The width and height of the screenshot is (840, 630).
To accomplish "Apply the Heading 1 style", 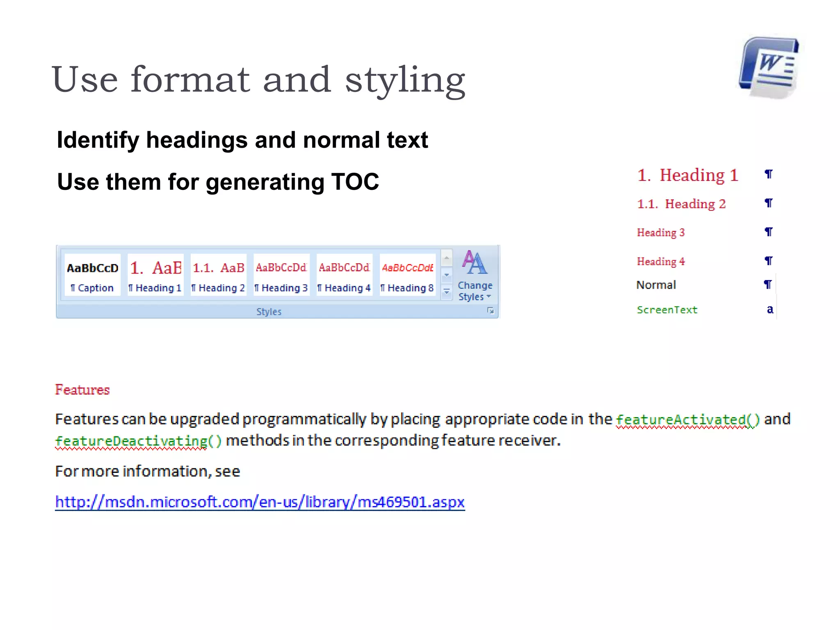I will [155, 275].
